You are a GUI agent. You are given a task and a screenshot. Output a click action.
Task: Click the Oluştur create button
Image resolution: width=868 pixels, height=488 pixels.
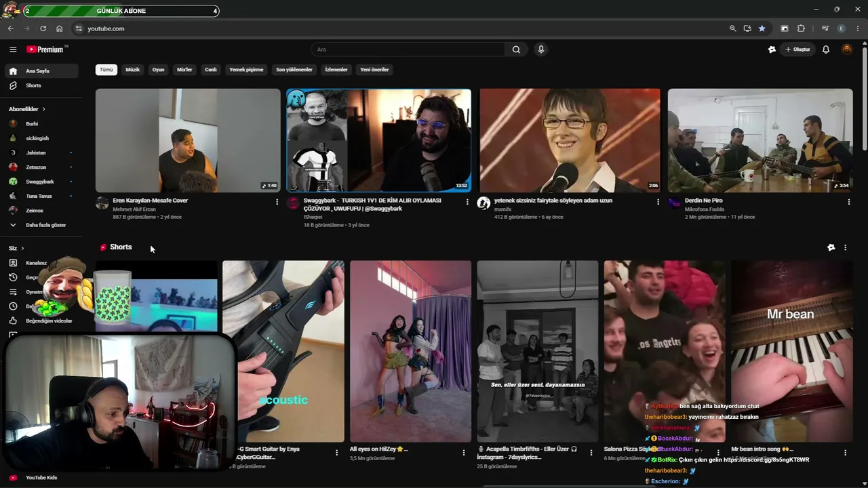click(x=797, y=49)
